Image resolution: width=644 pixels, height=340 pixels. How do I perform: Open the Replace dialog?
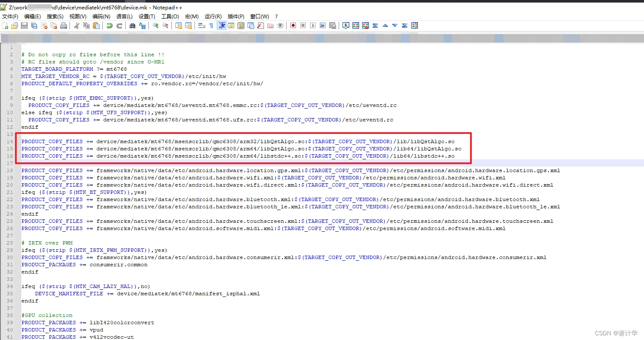[143, 25]
